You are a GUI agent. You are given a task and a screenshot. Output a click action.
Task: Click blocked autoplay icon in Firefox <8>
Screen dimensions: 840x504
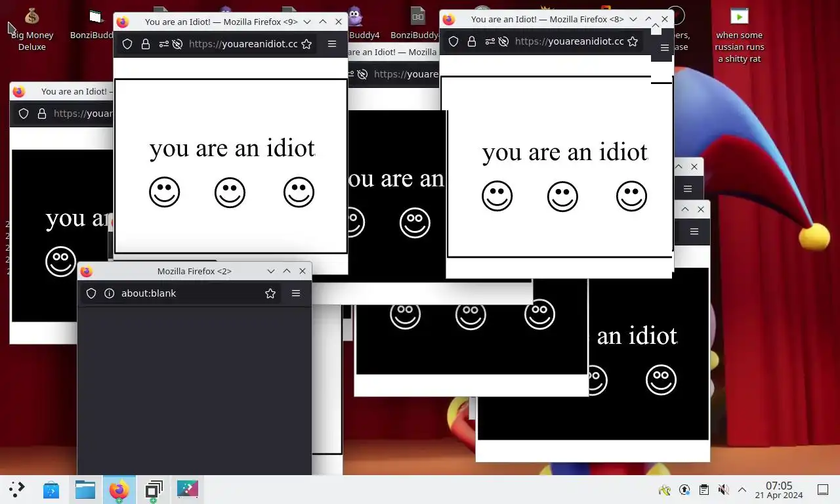[x=503, y=41]
